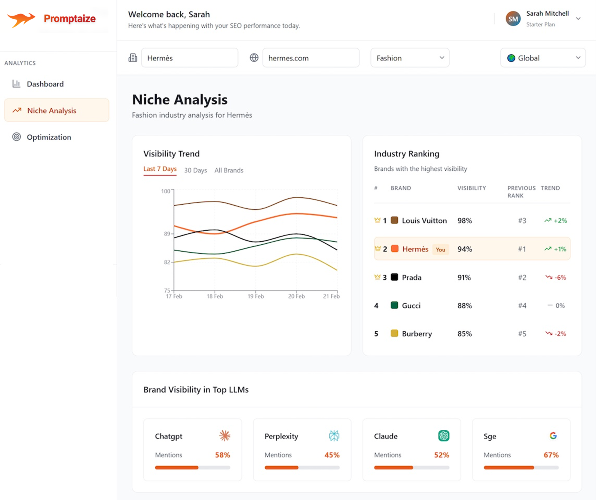Click the Perplexity card icon
596x500 pixels.
click(x=334, y=436)
